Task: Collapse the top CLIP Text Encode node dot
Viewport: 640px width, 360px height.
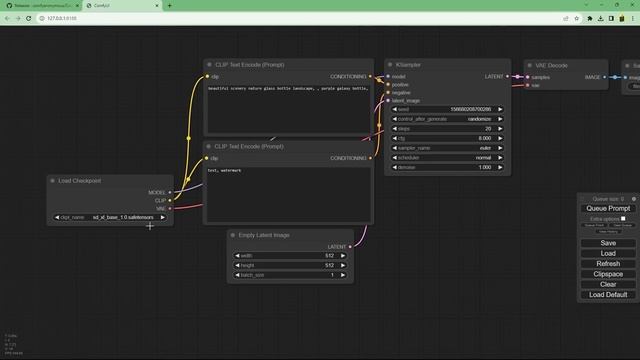Action: tap(209, 64)
